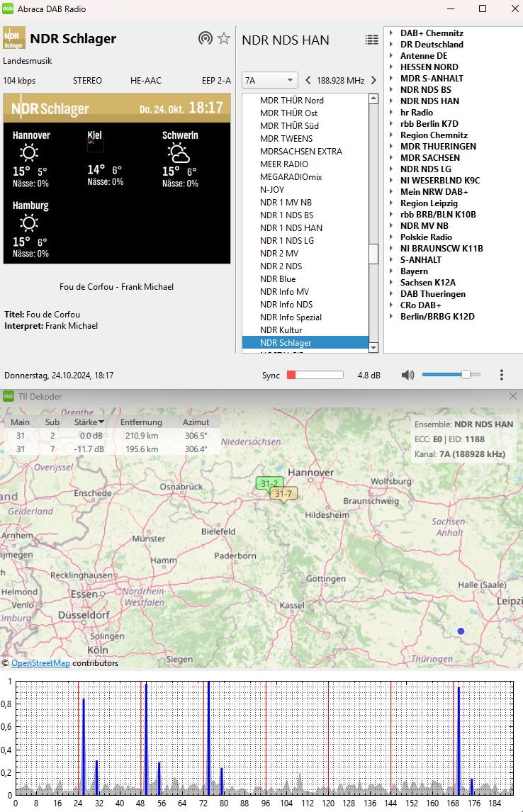Click the EID 1188 info text
This screenshot has width=523, height=812.
pyautogui.click(x=466, y=439)
